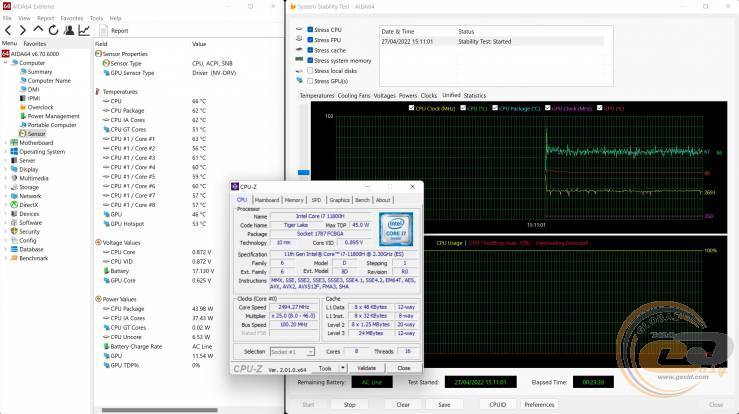Select the Display monitor icon in tree
The width and height of the screenshot is (739, 414).
click(14, 169)
